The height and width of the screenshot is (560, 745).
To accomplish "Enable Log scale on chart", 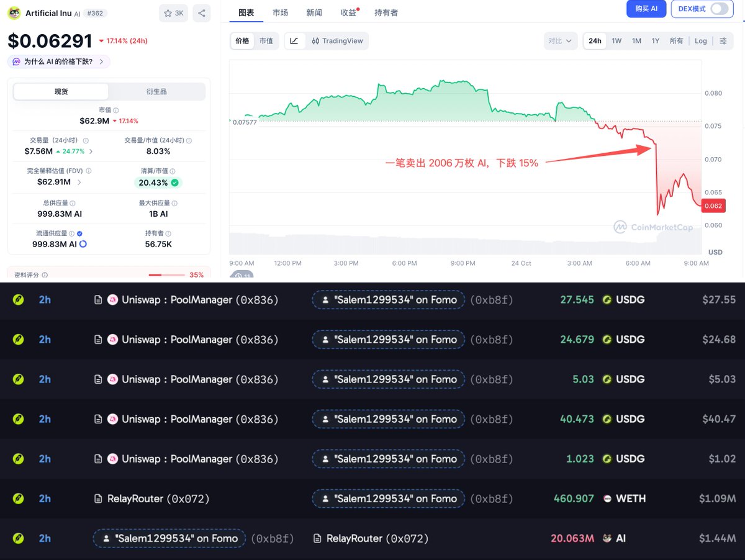I will [x=701, y=41].
